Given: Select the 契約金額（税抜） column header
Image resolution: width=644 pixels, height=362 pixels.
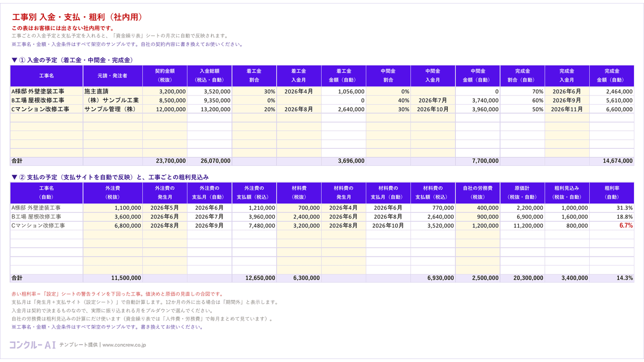Looking at the screenshot, I should [165, 75].
